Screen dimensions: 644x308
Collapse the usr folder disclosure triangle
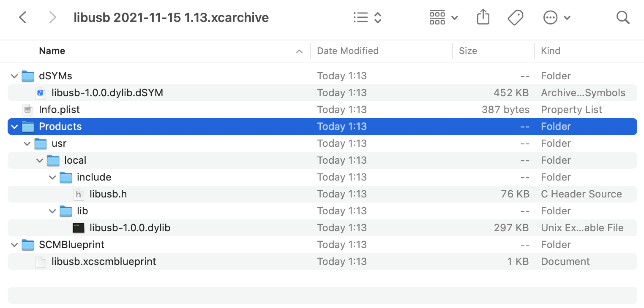[27, 143]
